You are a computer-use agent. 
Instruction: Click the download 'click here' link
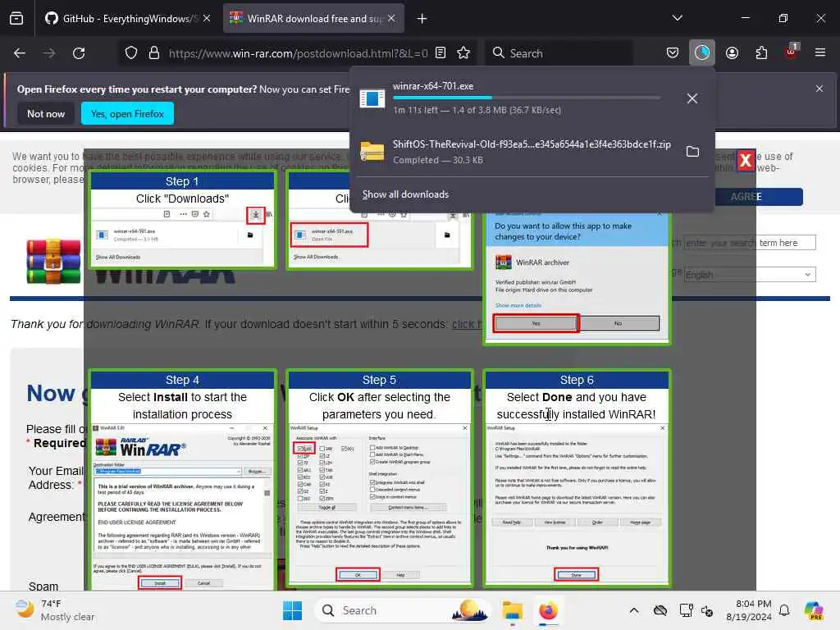[467, 324]
